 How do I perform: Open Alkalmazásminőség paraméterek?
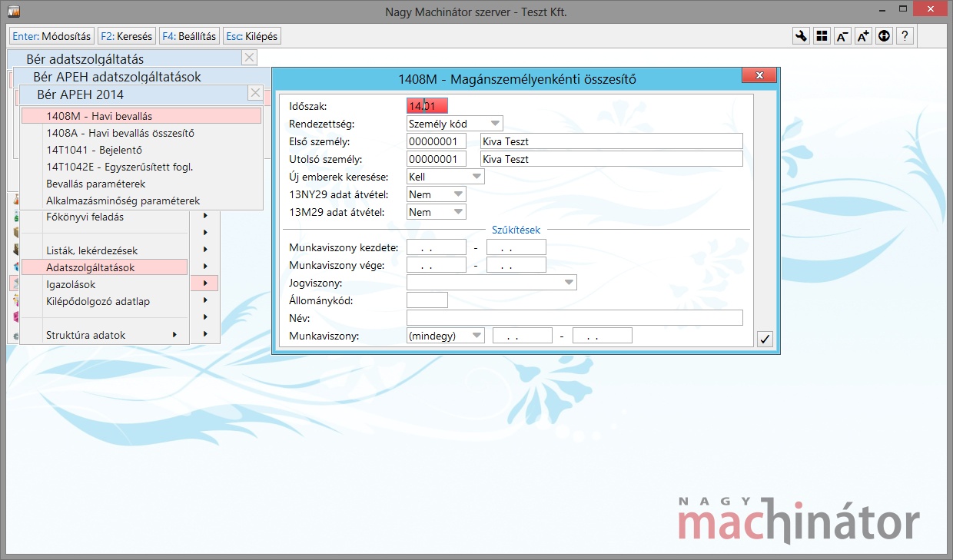tap(141, 200)
